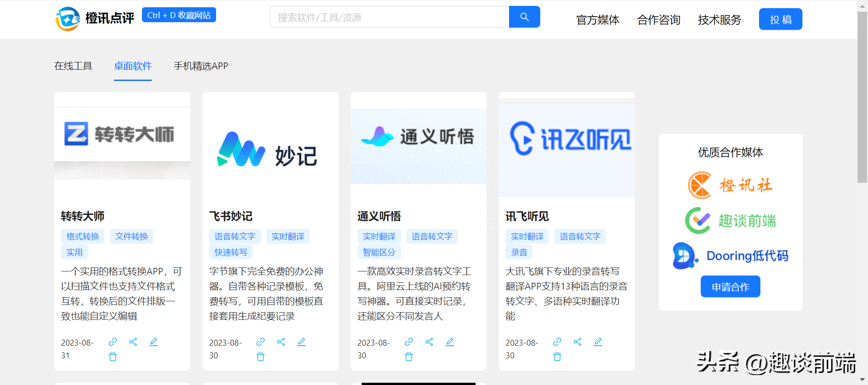Click the 讯飞听见 card title
This screenshot has height=385, width=868.
coord(527,216)
